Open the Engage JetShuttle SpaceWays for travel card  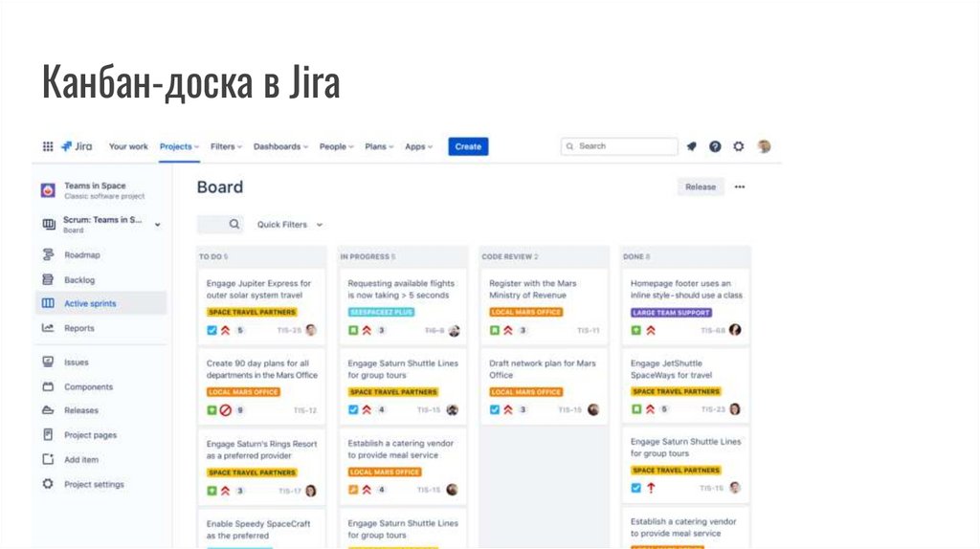[685, 384]
